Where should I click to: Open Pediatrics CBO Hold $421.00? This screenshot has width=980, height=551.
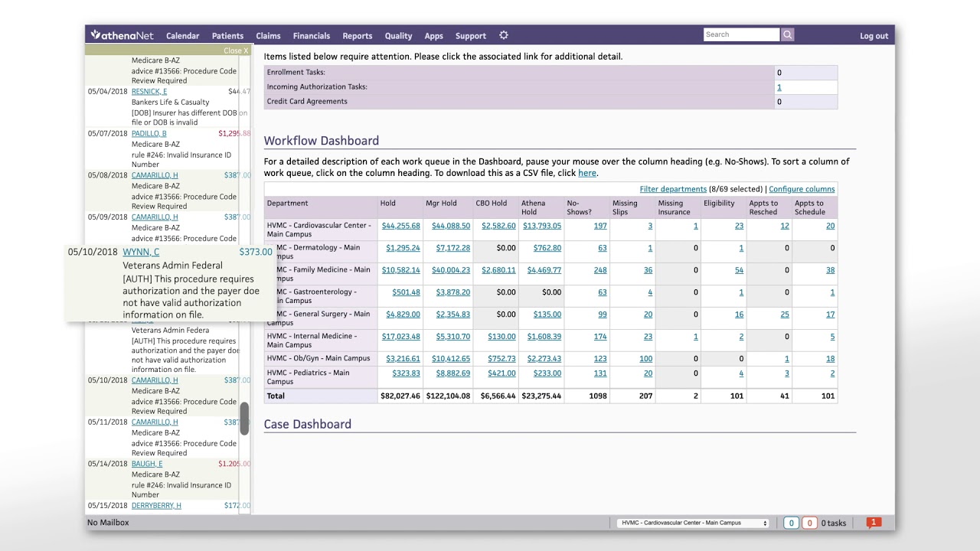pos(502,373)
